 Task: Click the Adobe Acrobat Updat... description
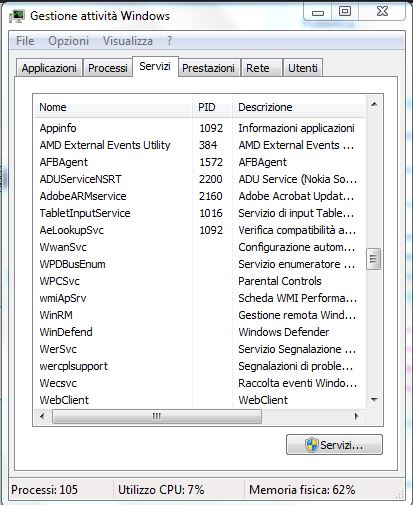tap(296, 196)
